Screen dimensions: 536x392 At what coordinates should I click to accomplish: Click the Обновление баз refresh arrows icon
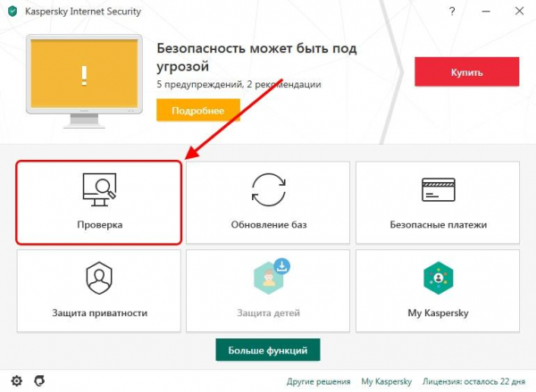[x=269, y=189]
